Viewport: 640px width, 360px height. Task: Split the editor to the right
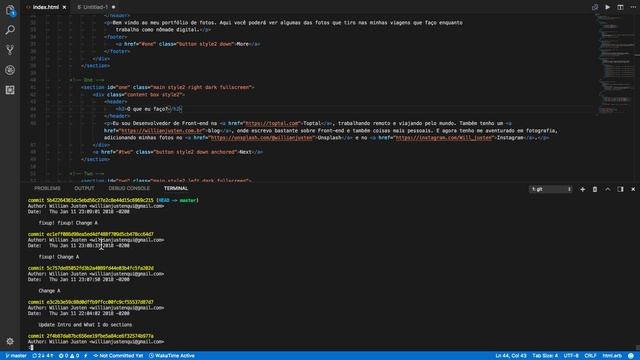tap(620, 7)
